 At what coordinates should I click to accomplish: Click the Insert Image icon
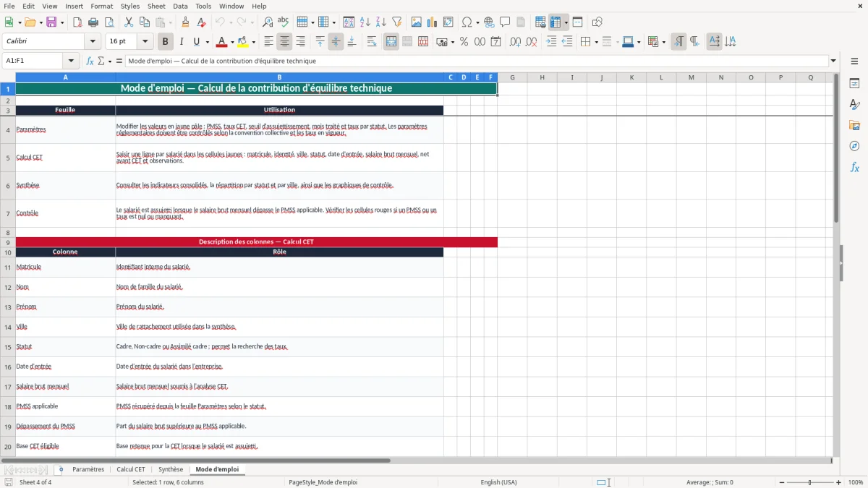pos(417,22)
